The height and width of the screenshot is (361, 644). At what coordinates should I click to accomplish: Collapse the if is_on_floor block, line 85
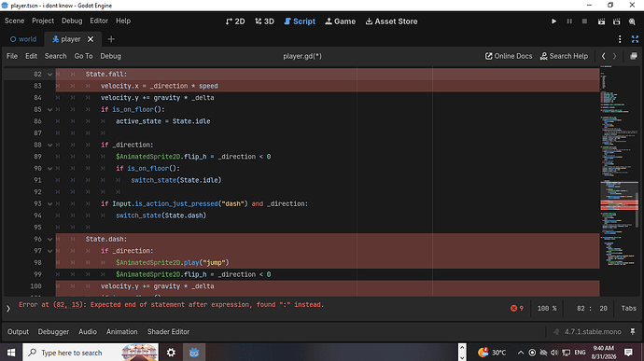coord(49,110)
